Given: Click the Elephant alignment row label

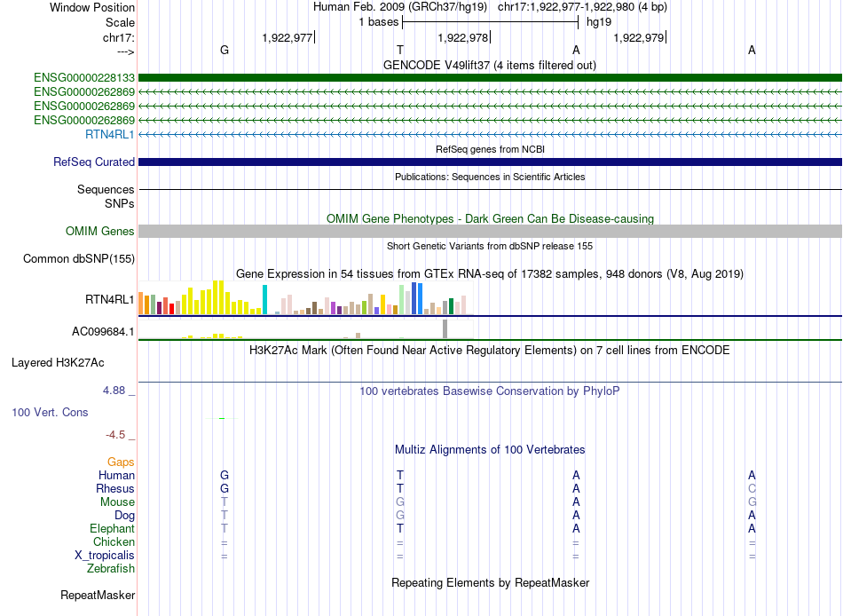Looking at the screenshot, I should tap(112, 529).
